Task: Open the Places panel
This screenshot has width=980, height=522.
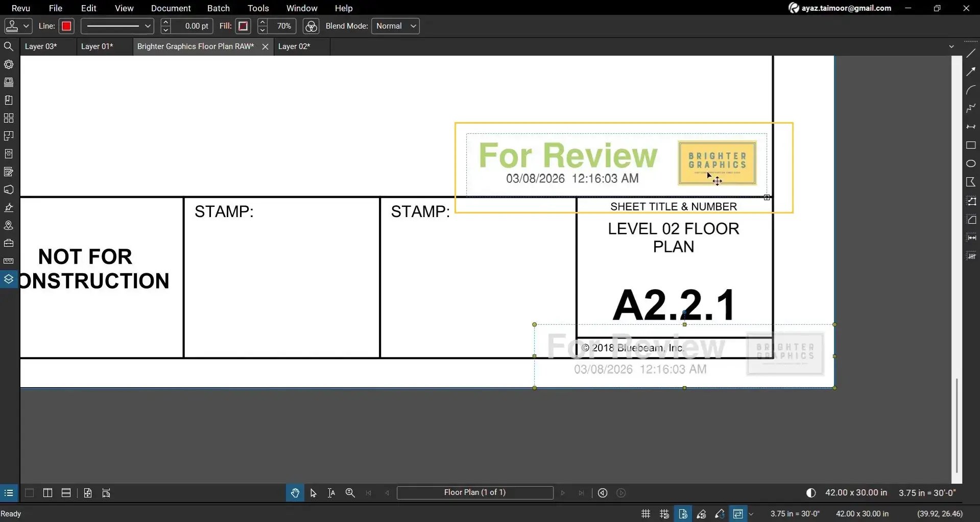Action: point(9,225)
